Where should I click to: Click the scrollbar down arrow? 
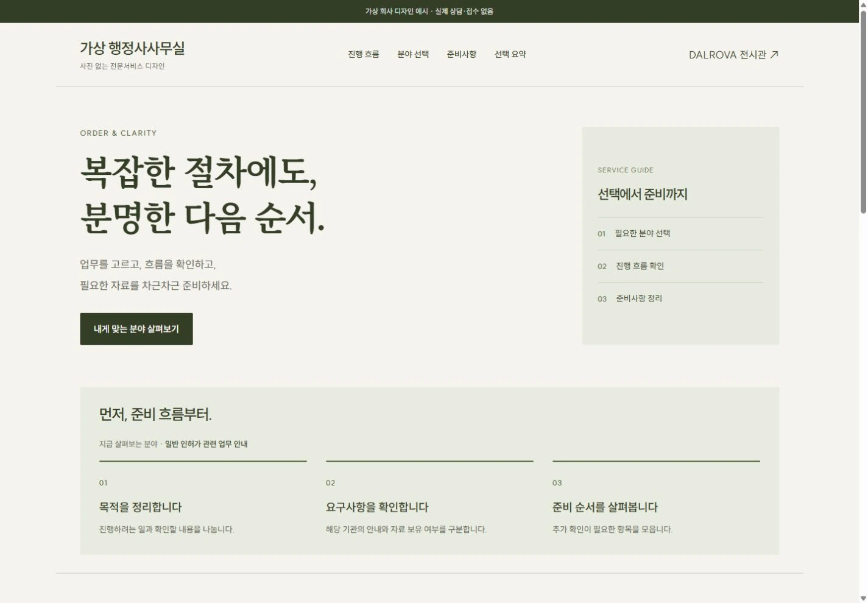tap(863, 598)
